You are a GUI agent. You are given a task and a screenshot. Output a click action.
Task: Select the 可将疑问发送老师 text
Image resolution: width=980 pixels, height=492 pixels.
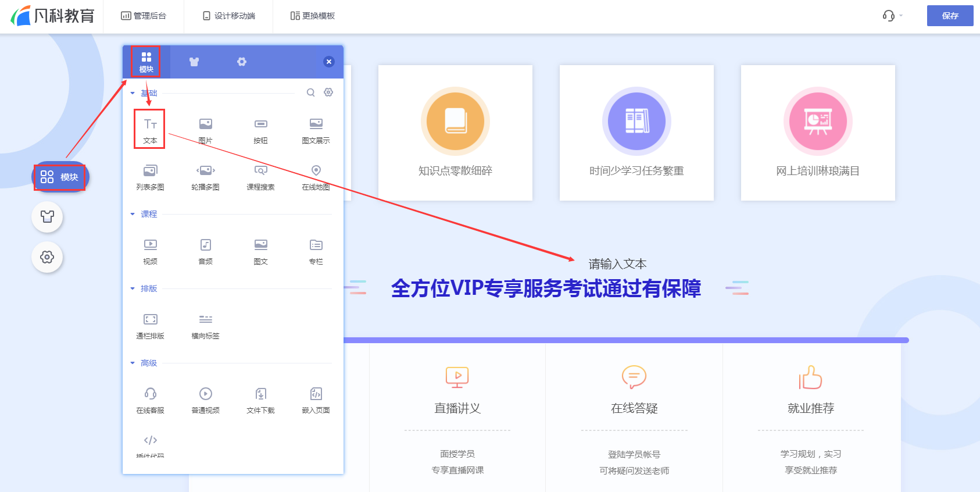[x=634, y=470]
